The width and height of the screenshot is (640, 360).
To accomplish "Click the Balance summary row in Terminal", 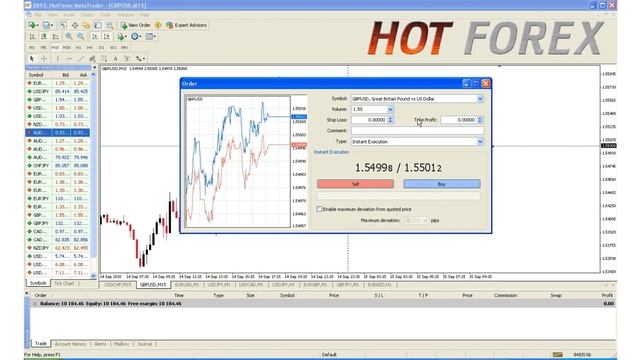I will 323,304.
